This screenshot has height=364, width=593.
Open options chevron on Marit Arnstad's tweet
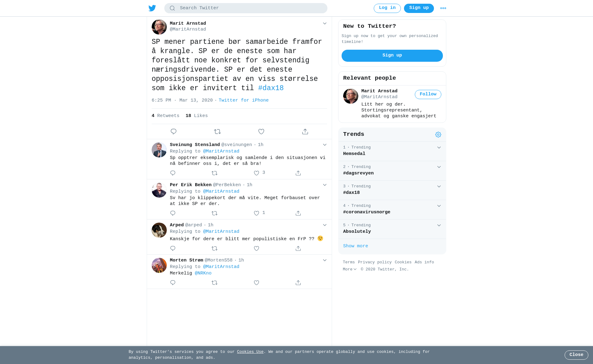[x=325, y=23]
